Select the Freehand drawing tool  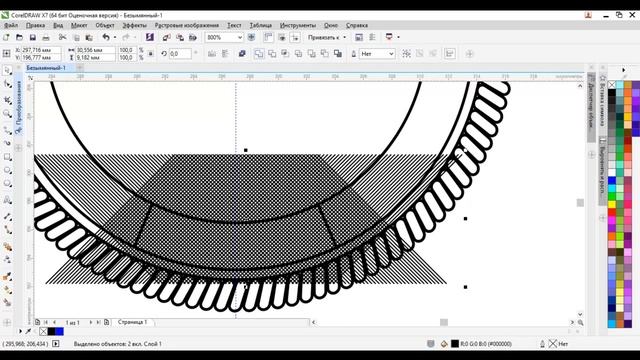tap(7, 130)
